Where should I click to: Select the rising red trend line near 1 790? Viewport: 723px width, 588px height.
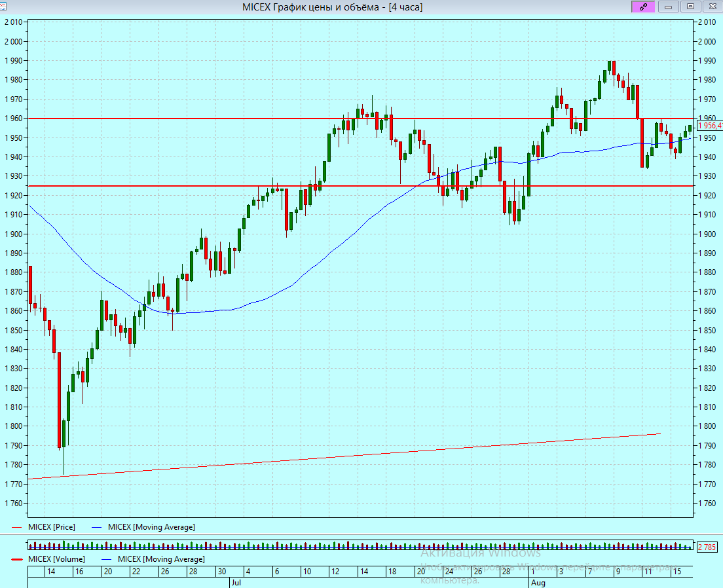click(x=344, y=456)
